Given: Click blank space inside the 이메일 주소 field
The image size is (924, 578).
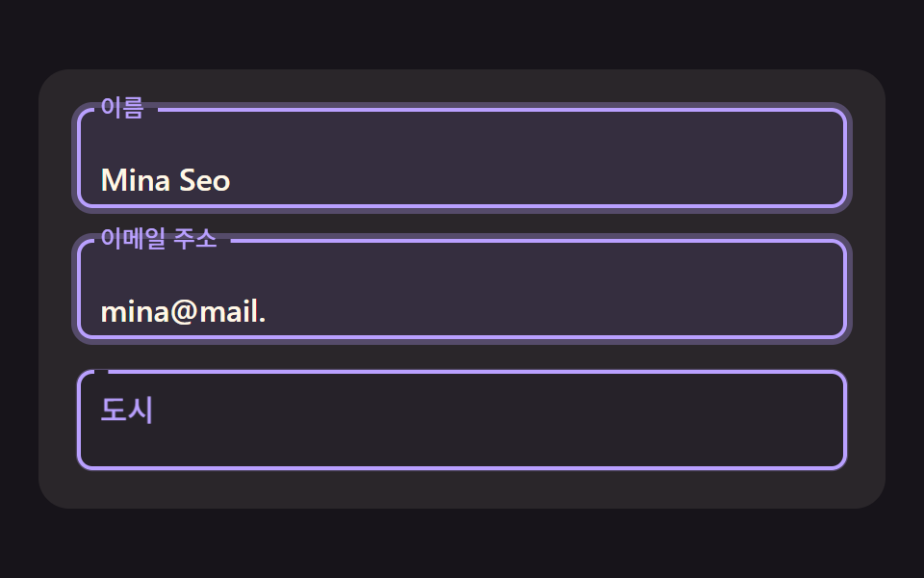Looking at the screenshot, I should click(530, 289).
